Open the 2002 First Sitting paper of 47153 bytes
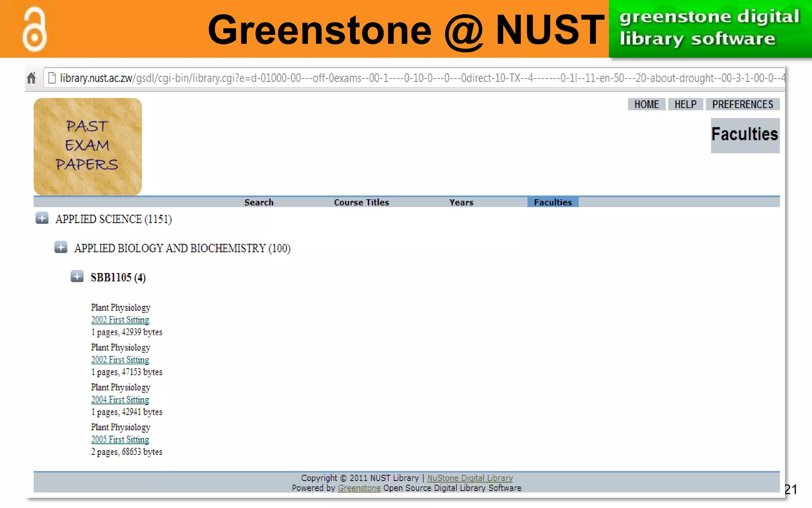The height and width of the screenshot is (508, 812). coord(120,360)
